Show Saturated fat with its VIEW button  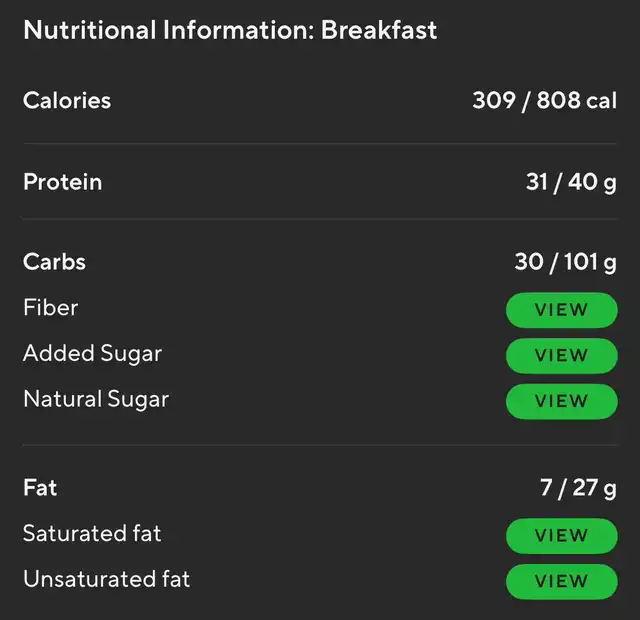click(x=562, y=536)
